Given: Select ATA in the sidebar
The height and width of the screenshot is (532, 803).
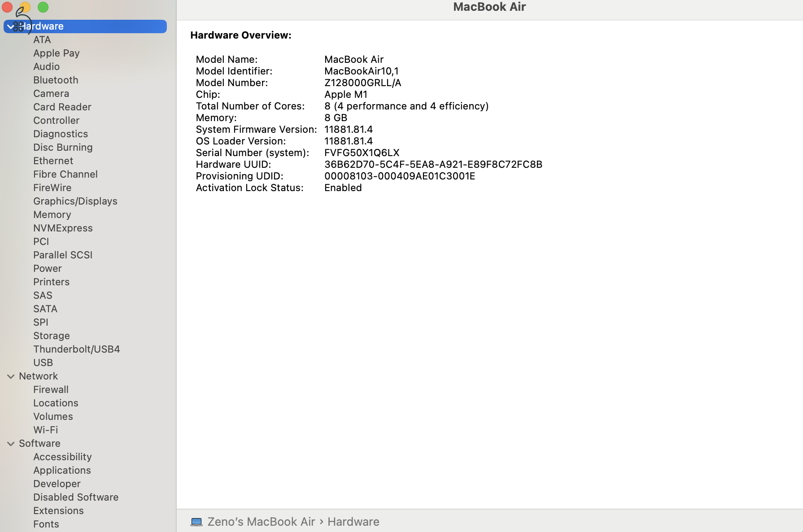Looking at the screenshot, I should pos(42,40).
